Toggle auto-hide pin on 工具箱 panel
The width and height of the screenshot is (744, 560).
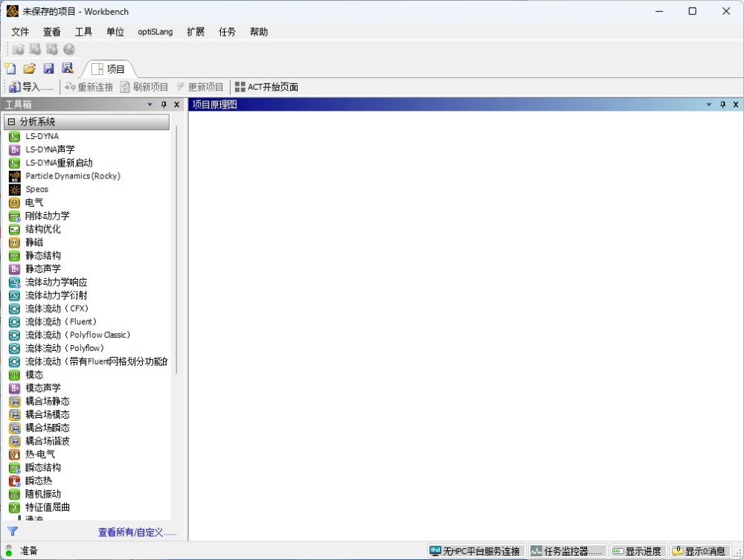pos(163,105)
